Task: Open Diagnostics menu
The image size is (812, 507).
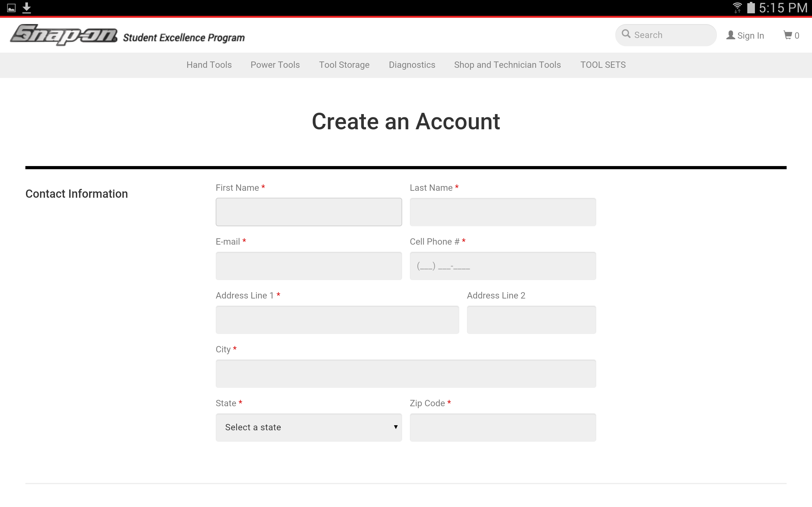Action: (412, 65)
